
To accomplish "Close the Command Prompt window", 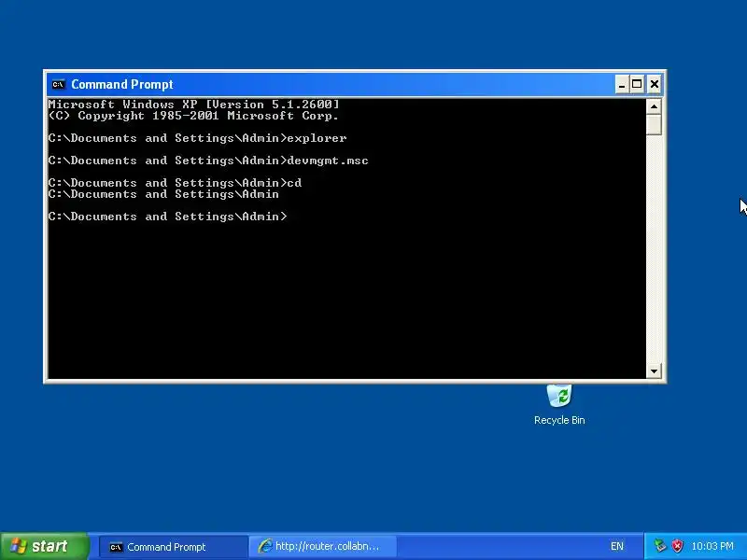I will pyautogui.click(x=655, y=85).
